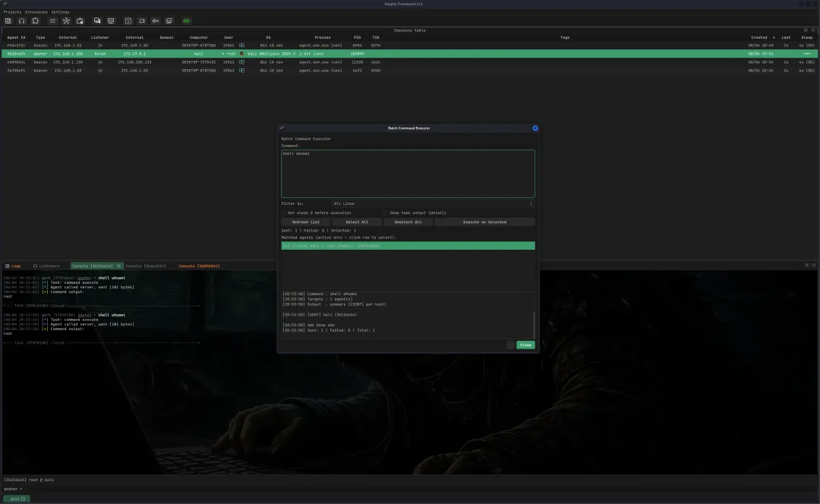
Task: Click the Listener column header
Action: (x=100, y=38)
